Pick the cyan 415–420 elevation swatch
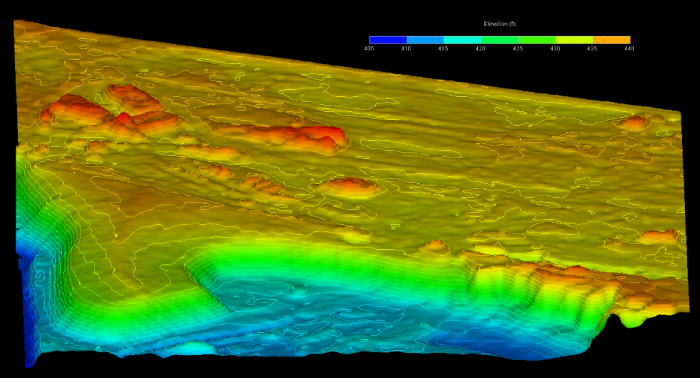 462,40
